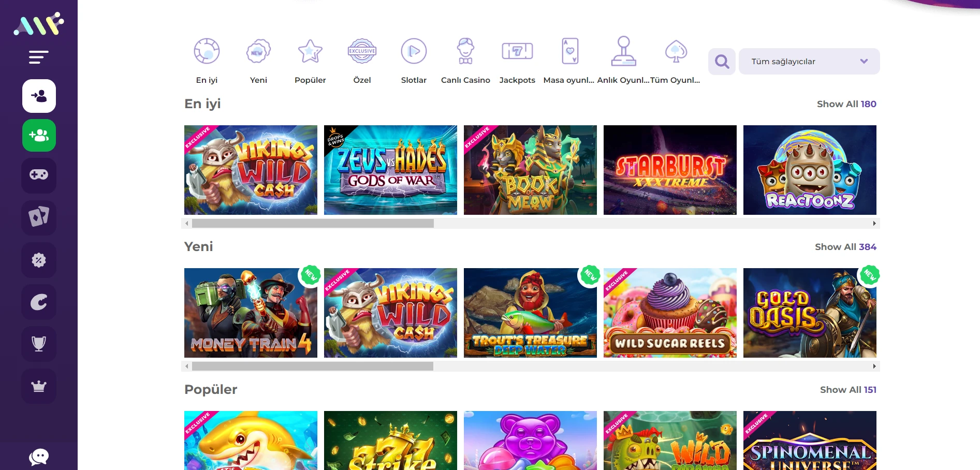
Task: Select the Jackpots category icon
Action: pos(517,51)
